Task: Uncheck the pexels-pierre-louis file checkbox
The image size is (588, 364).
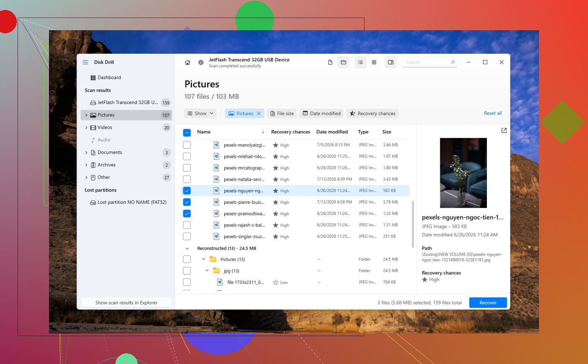Action: click(187, 202)
